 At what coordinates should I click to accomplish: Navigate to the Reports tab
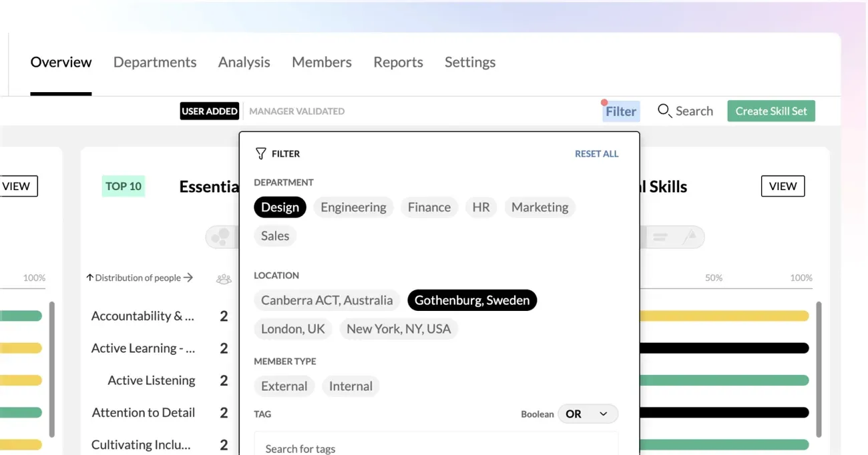pos(398,62)
